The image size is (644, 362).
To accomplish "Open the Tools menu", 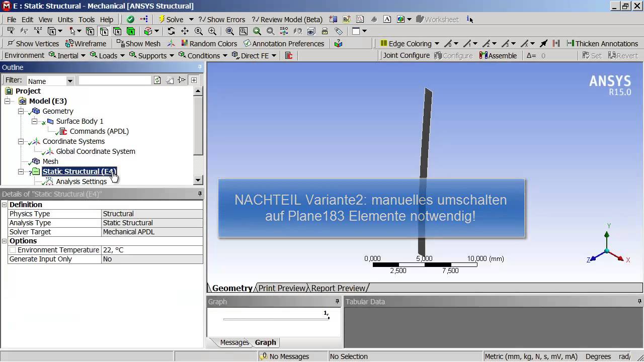I will 87,20.
